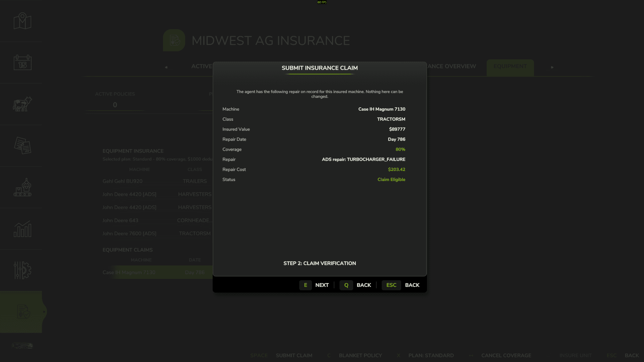The image size is (644, 362).
Task: Open the calendar icon in sidebar
Action: point(22,62)
